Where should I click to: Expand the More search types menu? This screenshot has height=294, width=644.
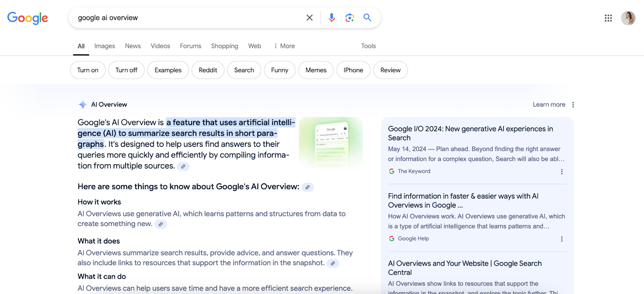[x=284, y=46]
